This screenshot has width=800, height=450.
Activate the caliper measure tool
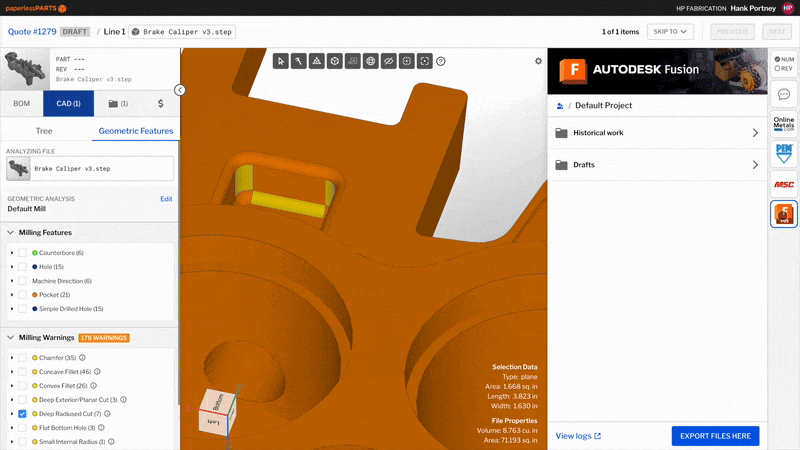point(298,61)
